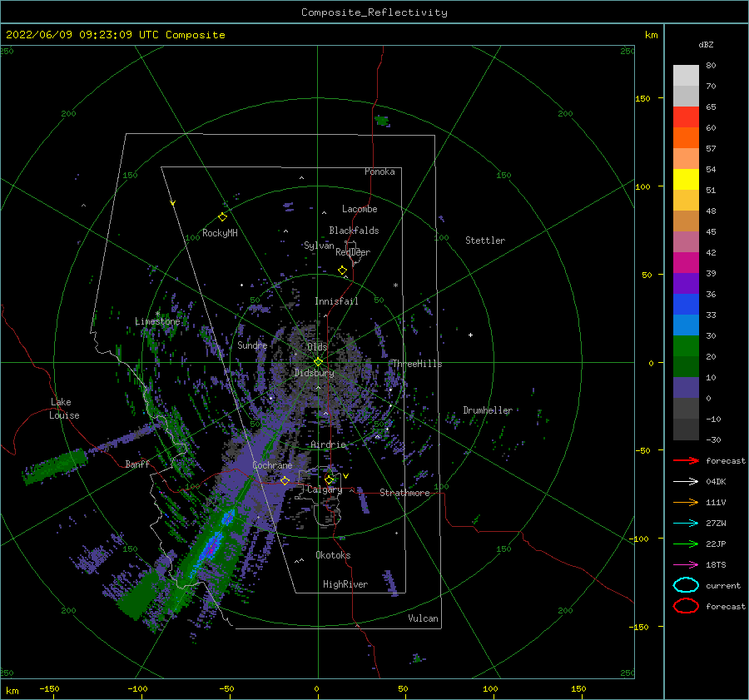Click the Stettler town label
The width and height of the screenshot is (749, 700).
tap(485, 241)
